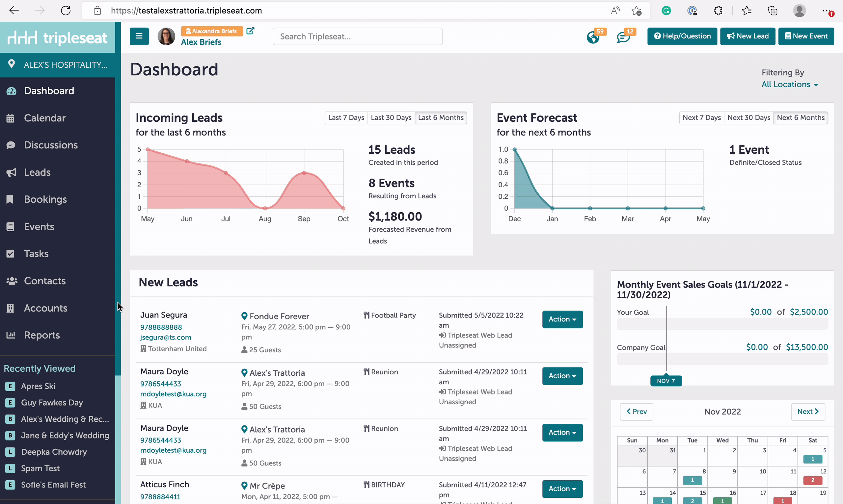Create a New Lead
The width and height of the screenshot is (843, 504).
click(748, 36)
